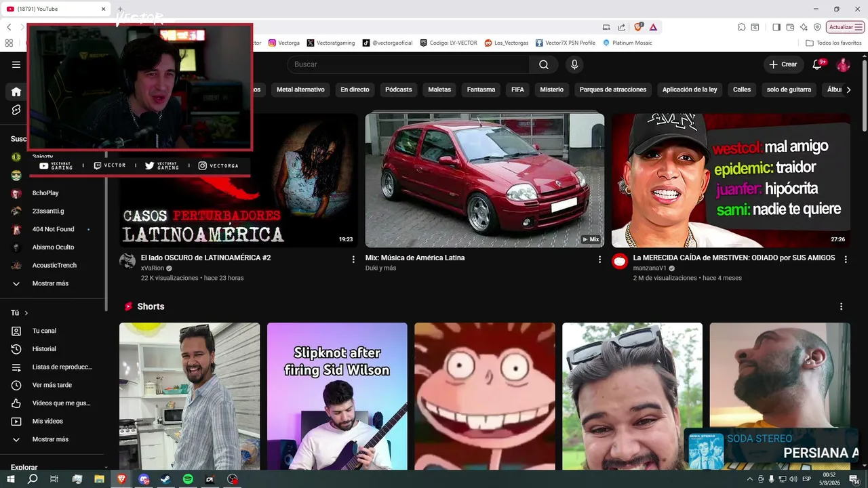Open options for El lado OSCURO video
The height and width of the screenshot is (488, 868).
353,259
